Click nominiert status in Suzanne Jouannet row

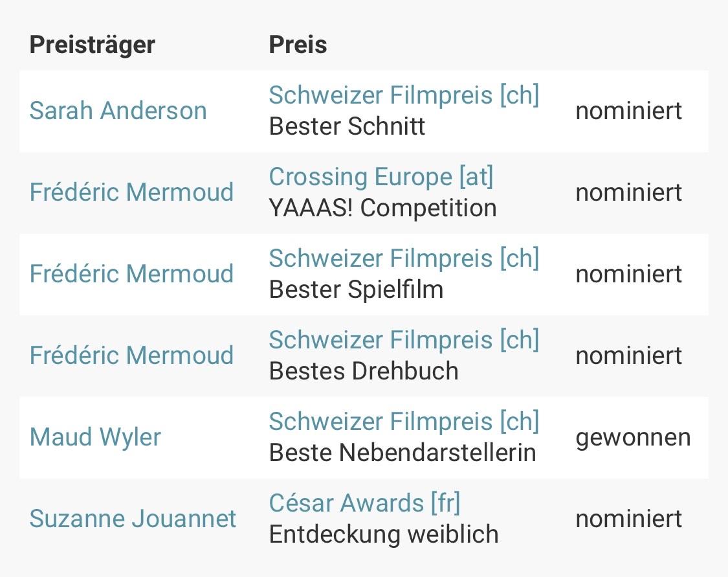[628, 519]
